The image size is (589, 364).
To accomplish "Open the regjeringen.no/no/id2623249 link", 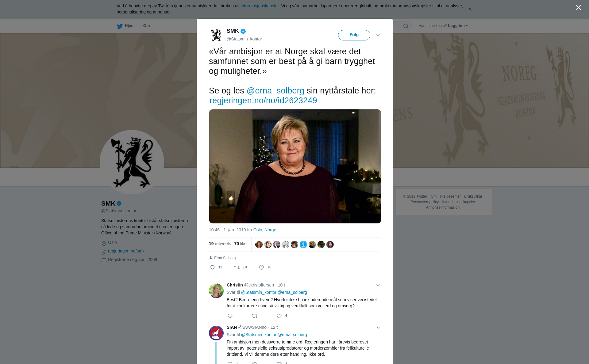I will pos(263,100).
